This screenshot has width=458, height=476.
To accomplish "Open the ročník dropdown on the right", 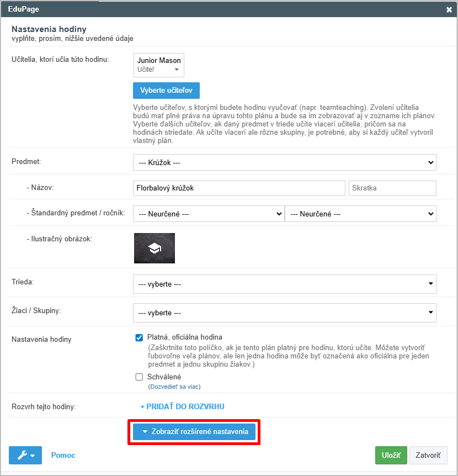I will coord(360,214).
